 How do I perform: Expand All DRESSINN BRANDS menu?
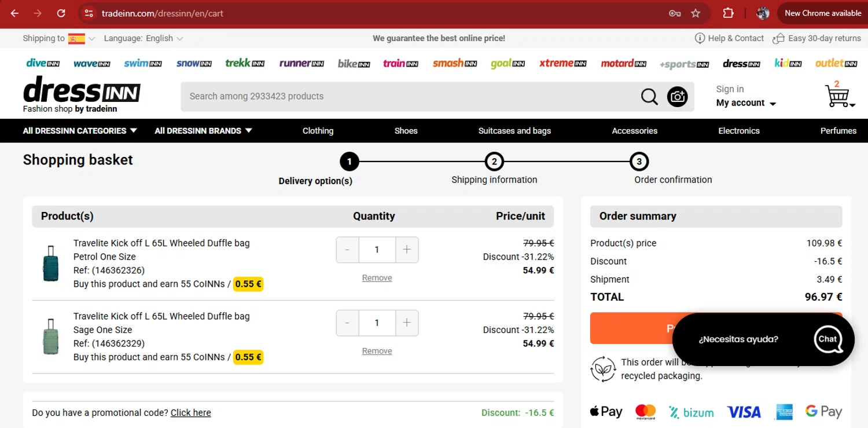pos(204,131)
